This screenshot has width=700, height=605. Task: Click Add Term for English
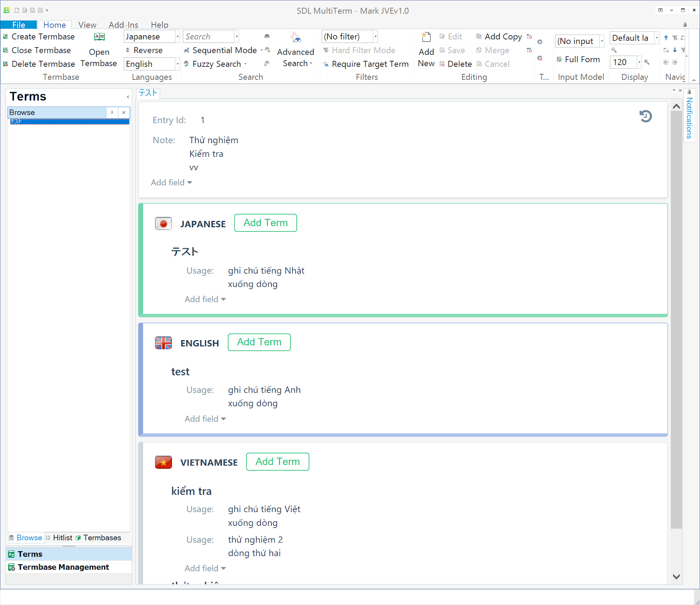[x=259, y=342]
